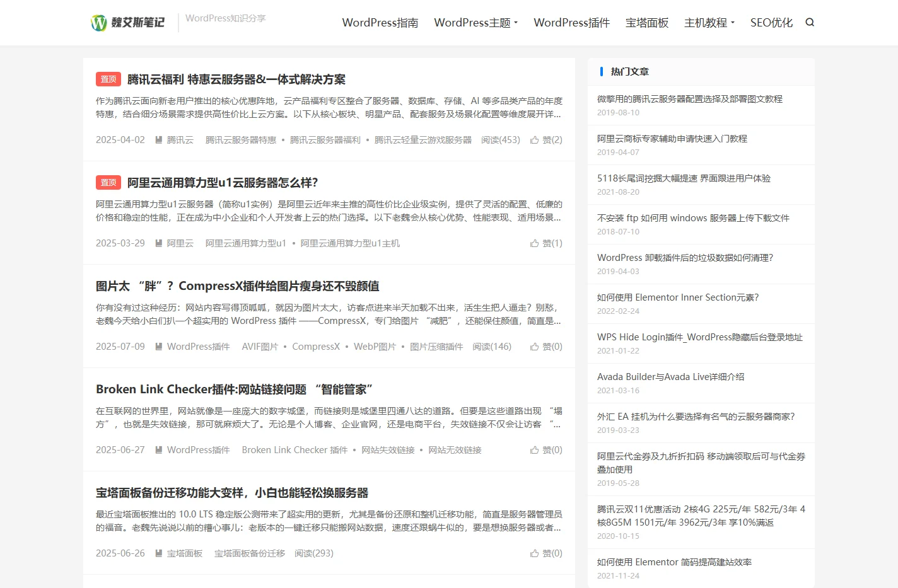Click category icon beside 阿里云 on second post
The image size is (898, 588).
tap(159, 243)
